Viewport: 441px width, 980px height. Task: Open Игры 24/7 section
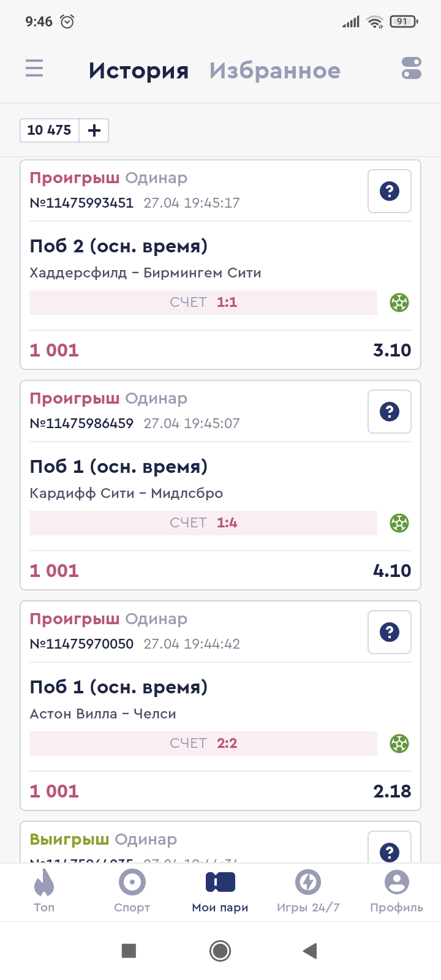coord(308,892)
